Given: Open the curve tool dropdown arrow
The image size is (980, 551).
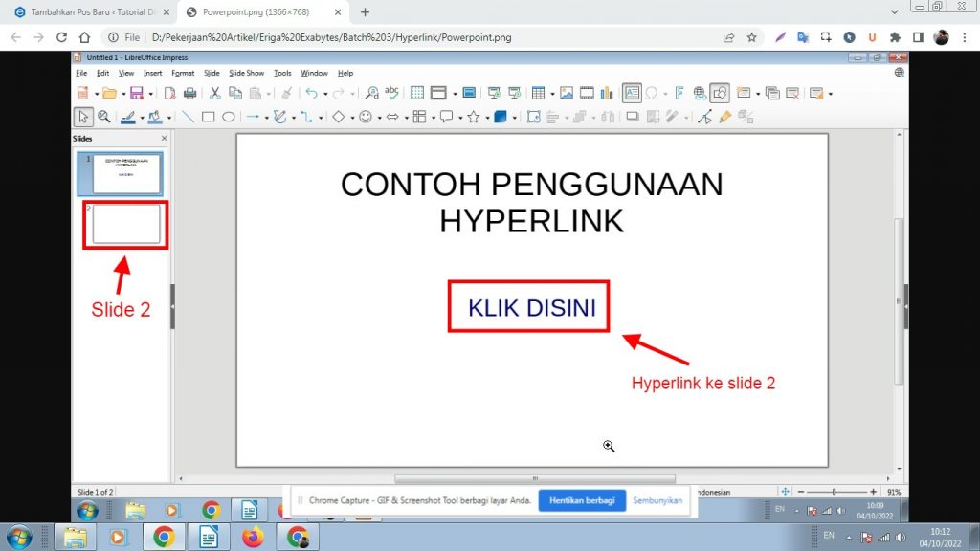Looking at the screenshot, I should click(294, 117).
